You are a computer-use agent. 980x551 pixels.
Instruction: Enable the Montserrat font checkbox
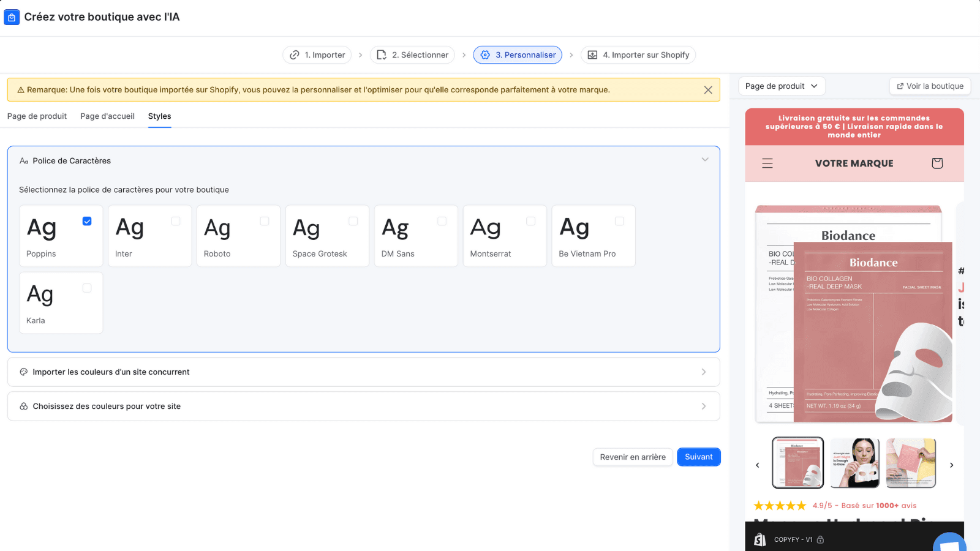[530, 221]
